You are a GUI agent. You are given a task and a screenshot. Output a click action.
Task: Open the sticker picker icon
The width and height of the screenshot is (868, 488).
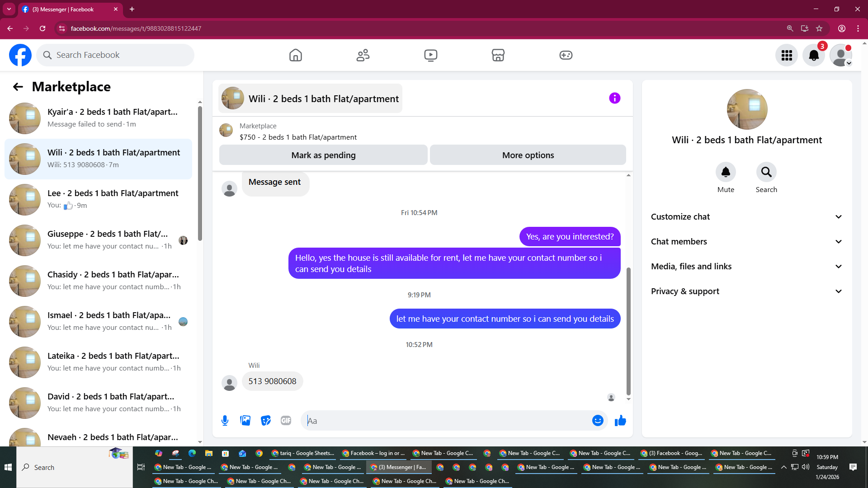[x=266, y=421]
